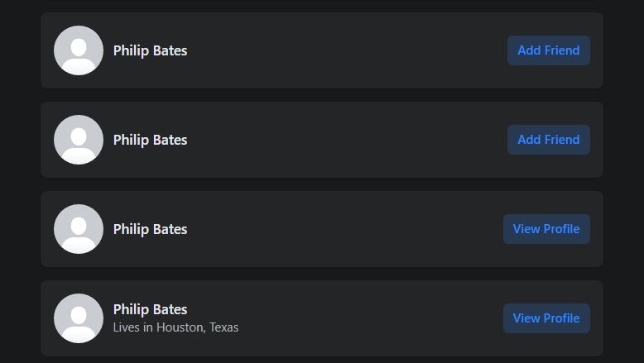Click the second Philip Bates avatar picture
The height and width of the screenshot is (363, 644).
pos(79,140)
